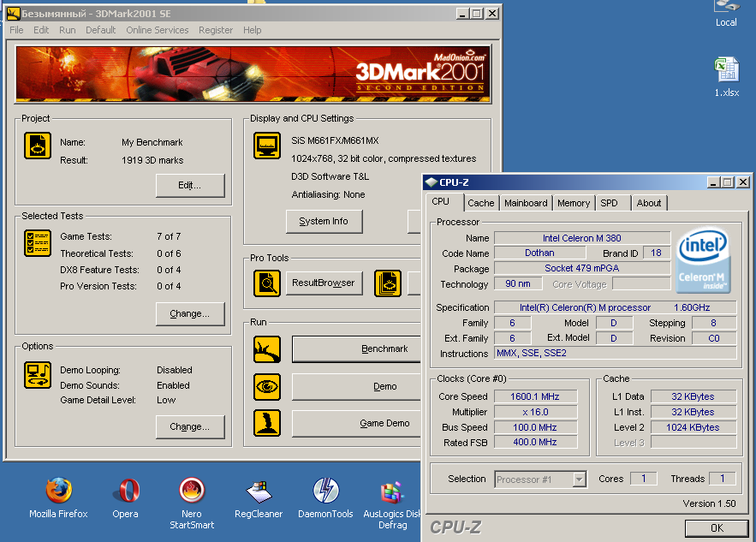Screen dimensions: 756x542
Task: Open AusLogics Disk Defrag shortcut
Action: 392,504
